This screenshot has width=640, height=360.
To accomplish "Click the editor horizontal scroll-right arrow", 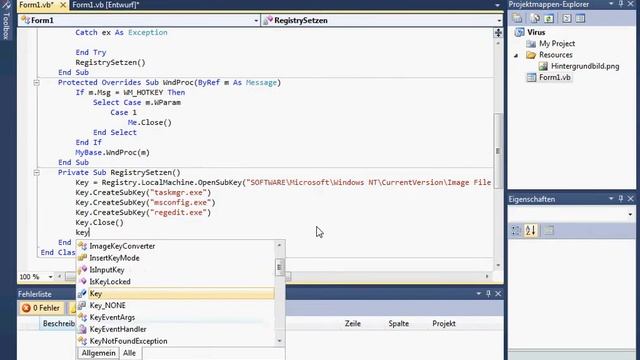I will point(487,276).
